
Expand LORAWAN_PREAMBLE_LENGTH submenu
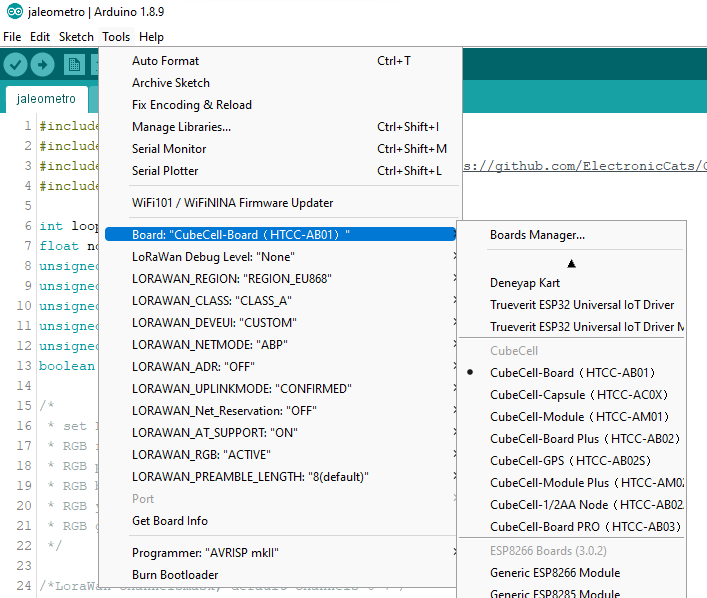[280, 477]
